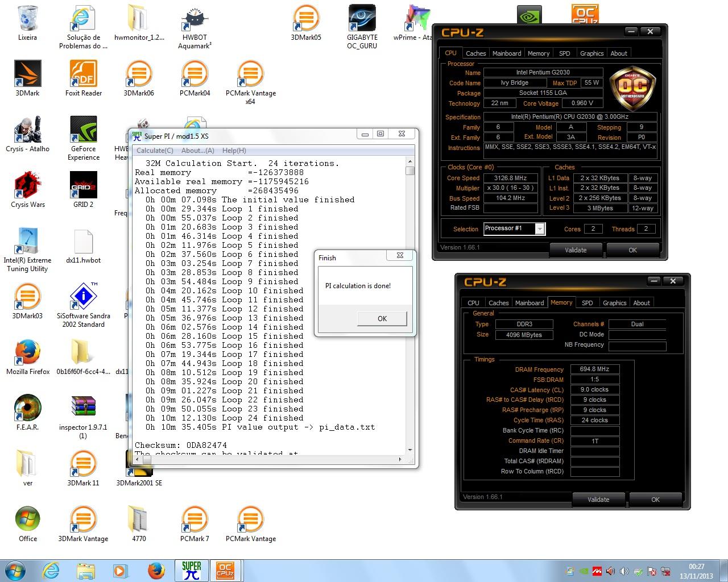Switch to SPD tab in upper CPU-Z
Screen dimensions: 728x582
(564, 53)
